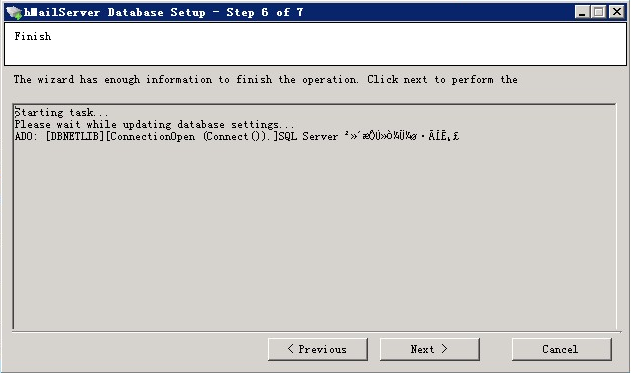Focus the empty area of the log box
The height and width of the screenshot is (373, 632).
[x=314, y=236]
